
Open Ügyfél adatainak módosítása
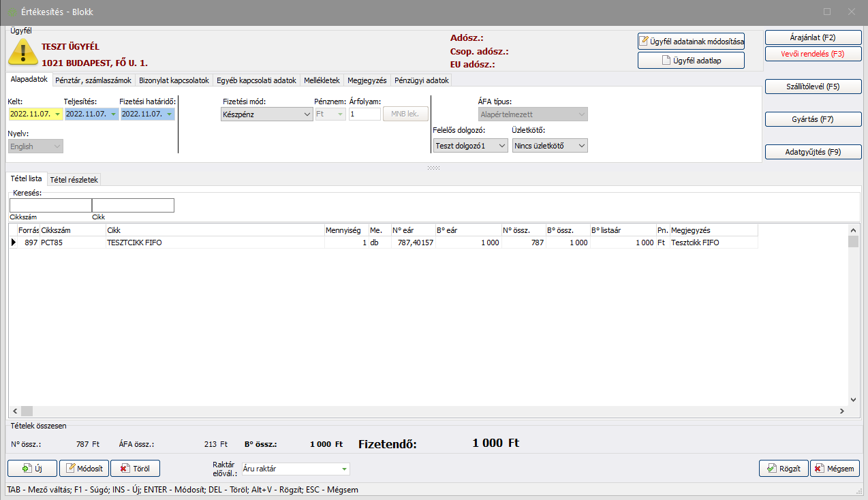691,42
